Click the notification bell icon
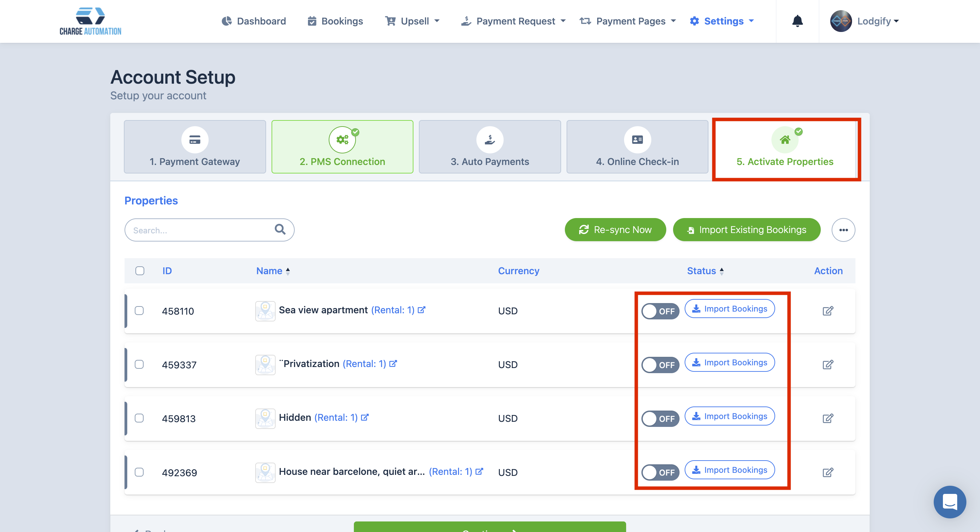This screenshot has width=980, height=532. (797, 21)
